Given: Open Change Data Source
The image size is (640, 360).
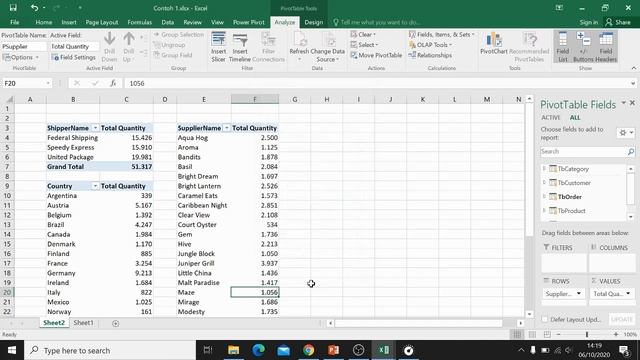Looking at the screenshot, I should pos(328,47).
